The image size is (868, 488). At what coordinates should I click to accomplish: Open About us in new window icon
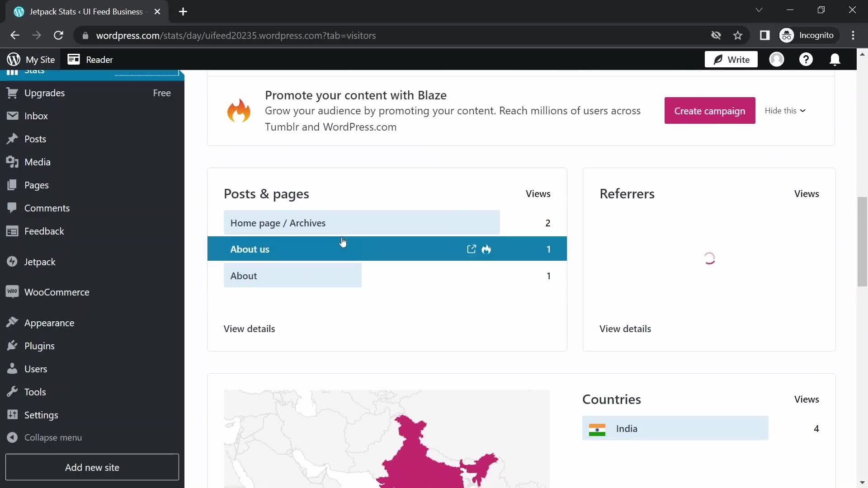[x=472, y=249]
